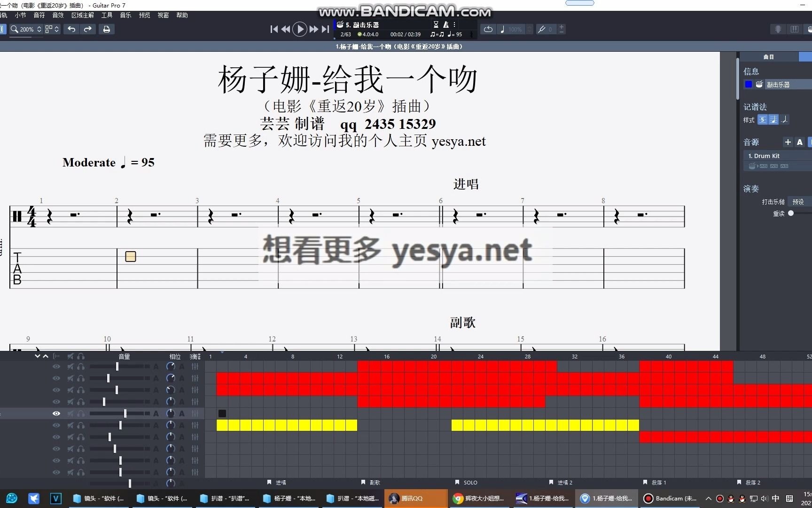The width and height of the screenshot is (812, 508).
Task: Show hidden system tray icons
Action: coord(709,499)
